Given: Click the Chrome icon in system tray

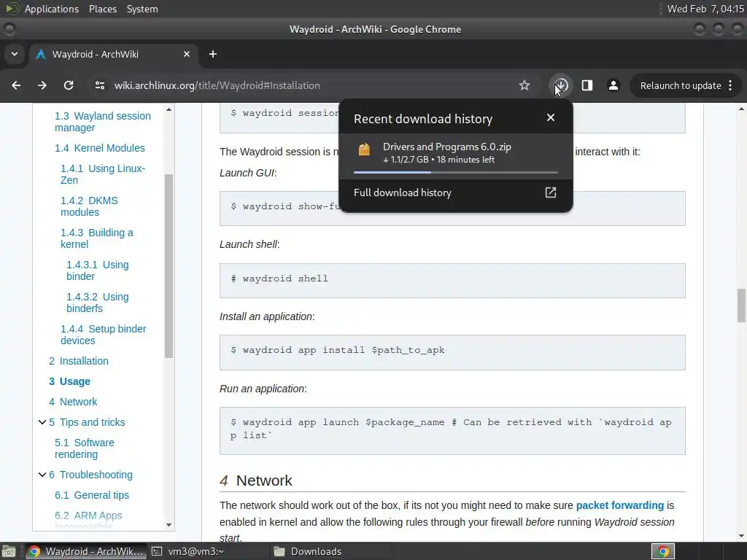Looking at the screenshot, I should tap(663, 551).
